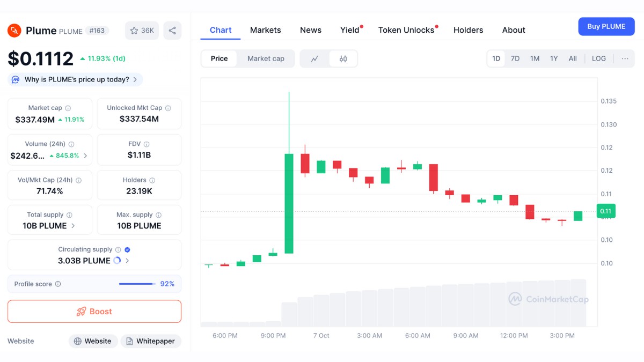The height and width of the screenshot is (362, 644).
Task: Click the verified checkmark beside Circulating supply
Action: pos(127,249)
